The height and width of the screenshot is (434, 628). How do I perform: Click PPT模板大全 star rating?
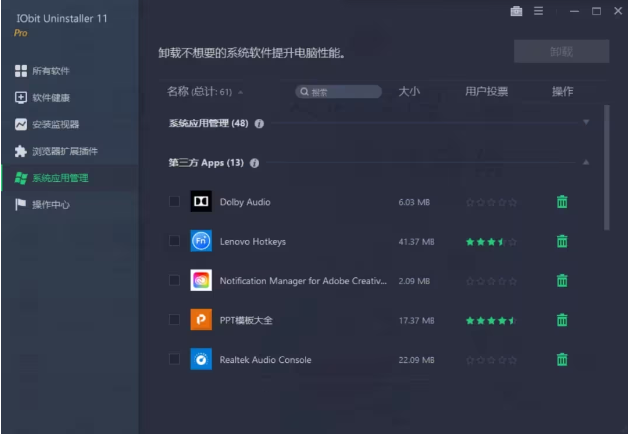coord(491,321)
